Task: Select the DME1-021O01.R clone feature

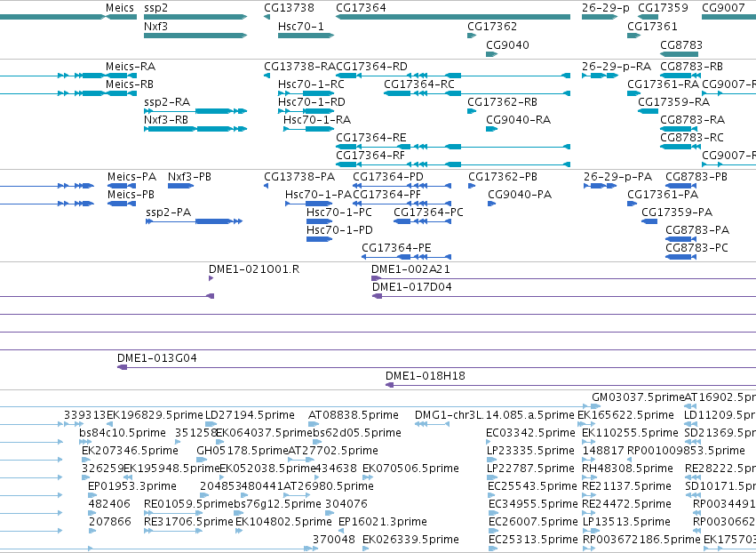Action: click(x=211, y=278)
